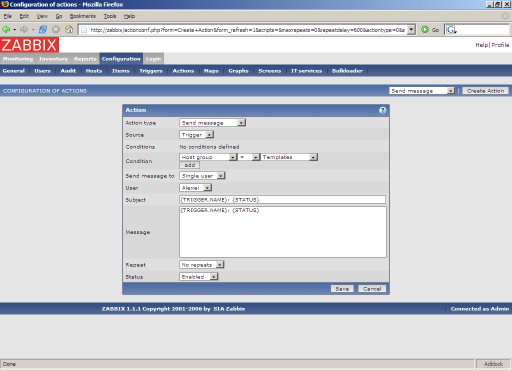Viewport: 512px width, 371px height.
Task: Open the Audit submenu link
Action: click(x=68, y=71)
